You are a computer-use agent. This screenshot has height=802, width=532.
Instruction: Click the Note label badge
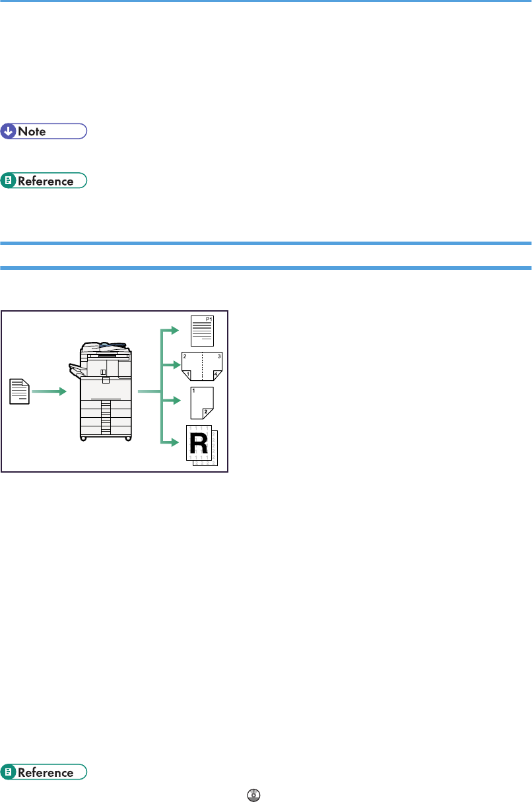(44, 131)
